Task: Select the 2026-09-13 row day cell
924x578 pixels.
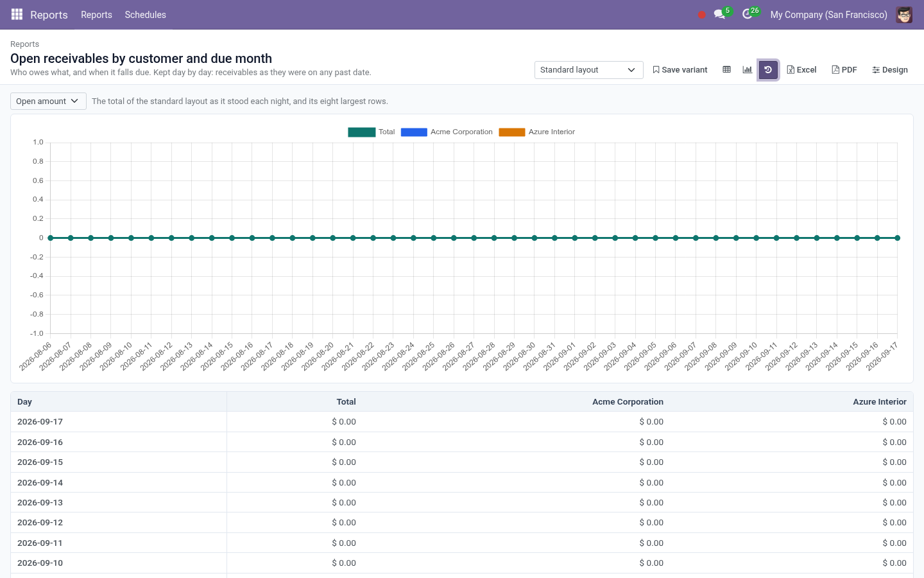Action: (x=119, y=502)
